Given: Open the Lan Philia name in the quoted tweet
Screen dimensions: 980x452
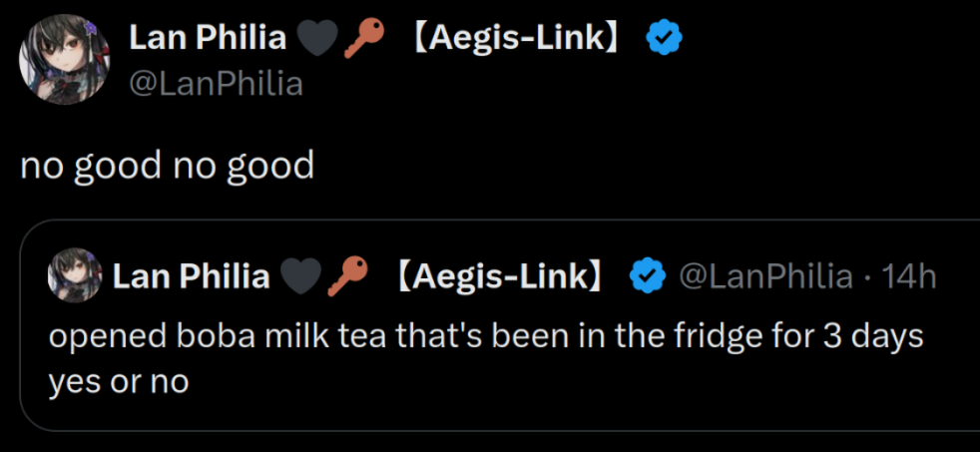Looking at the screenshot, I should coord(191,275).
